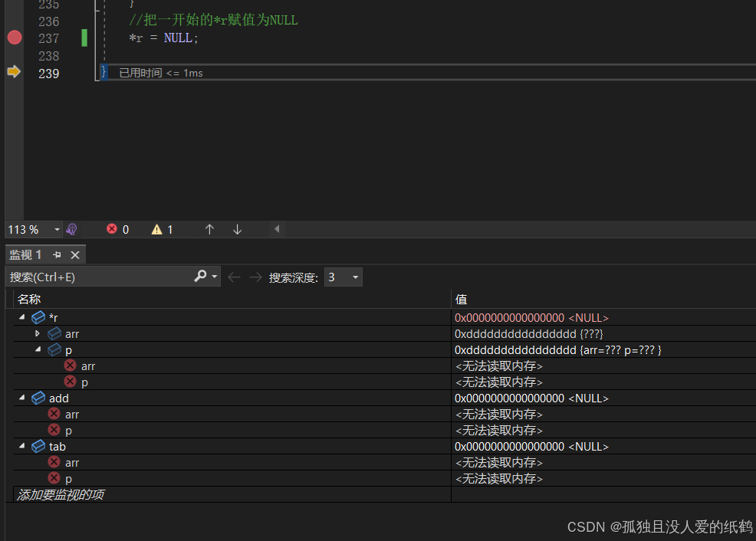Viewport: 756px width, 541px height.
Task: Collapse the add watch entry
Action: tap(22, 398)
